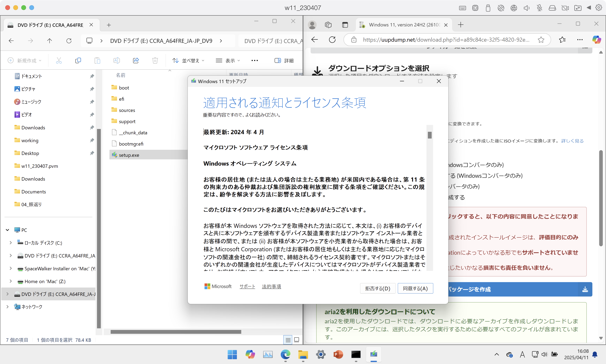Expand SpaceWalker Installer drive node
This screenshot has height=364, width=606.
pos(11,268)
